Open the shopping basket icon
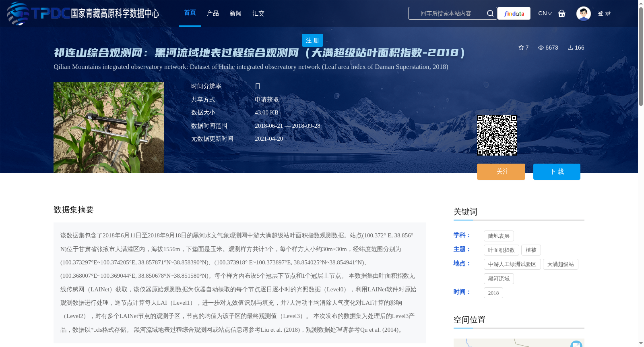 562,14
